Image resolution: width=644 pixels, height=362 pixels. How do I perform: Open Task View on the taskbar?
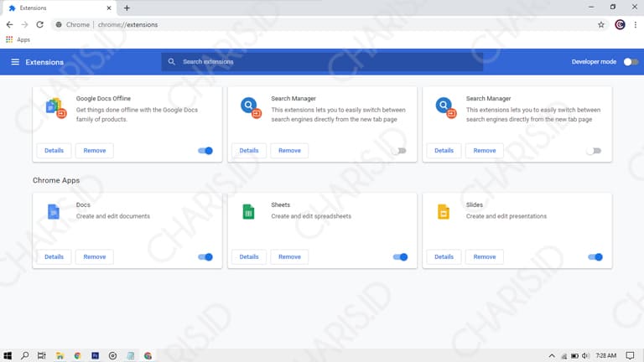click(x=41, y=355)
